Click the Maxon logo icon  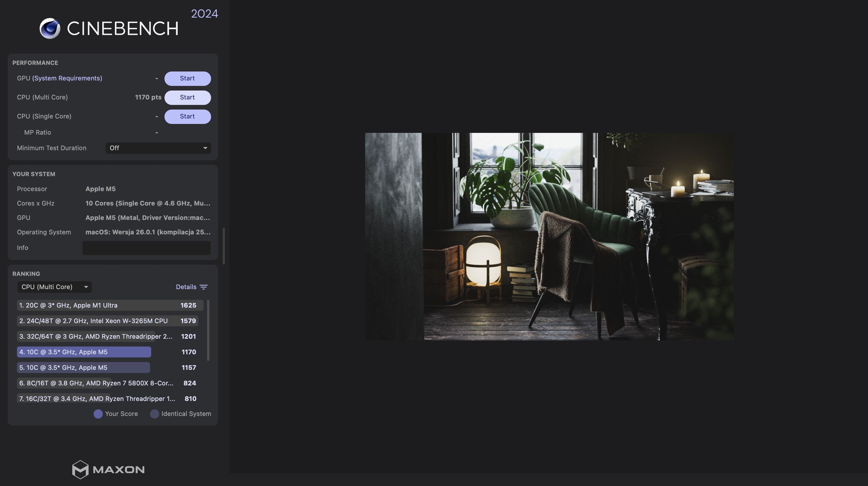pyautogui.click(x=80, y=470)
